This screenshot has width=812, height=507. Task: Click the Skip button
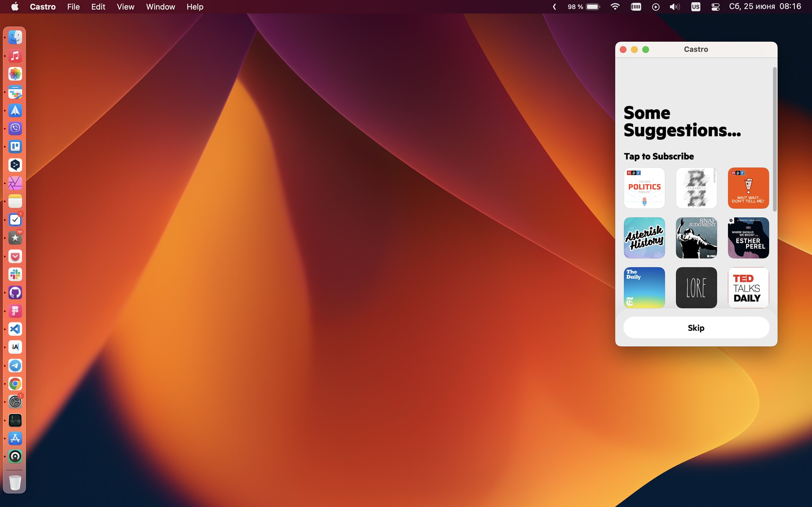[696, 328]
